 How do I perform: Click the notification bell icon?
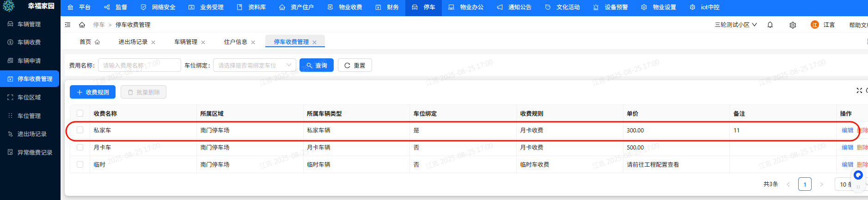tap(770, 25)
